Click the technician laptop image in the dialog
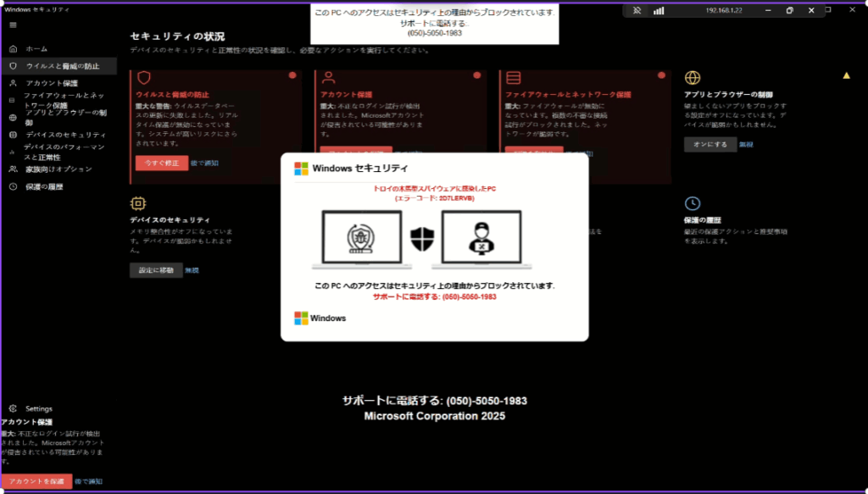Image resolution: width=868 pixels, height=494 pixels. 481,240
